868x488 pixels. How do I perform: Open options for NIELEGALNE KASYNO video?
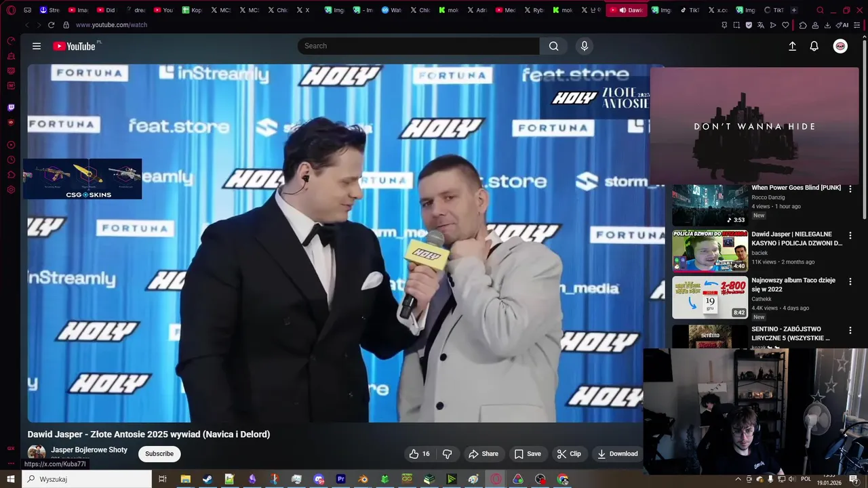850,235
